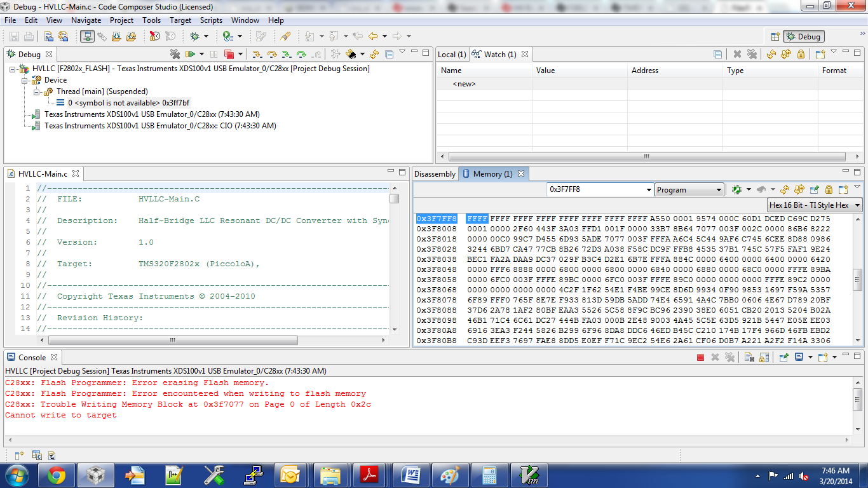Click the Chrome icon in Windows taskbar

[x=57, y=475]
